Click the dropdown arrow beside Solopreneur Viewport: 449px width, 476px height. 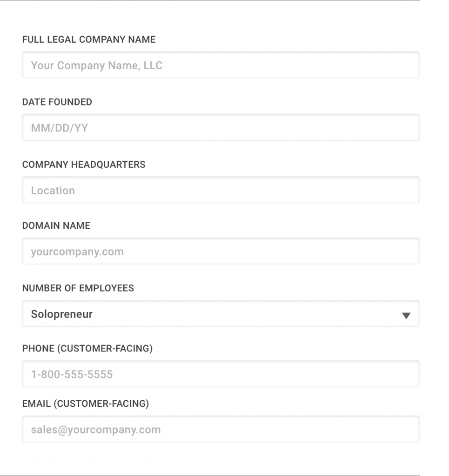406,316
